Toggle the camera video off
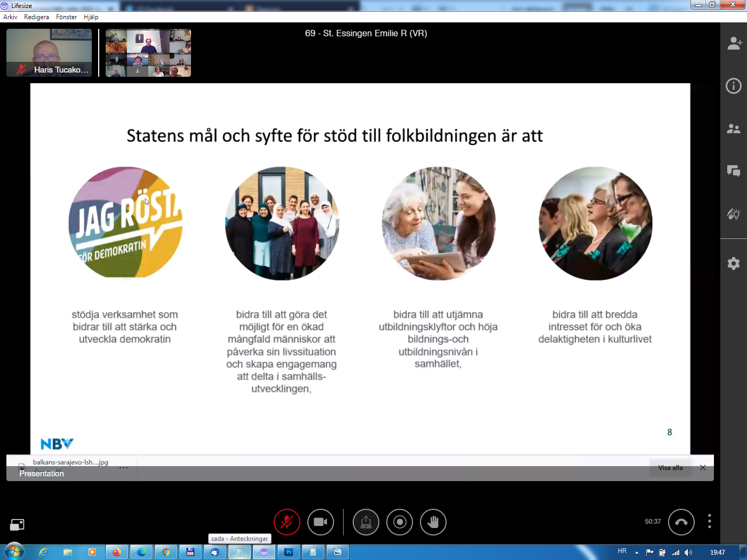 (x=321, y=522)
